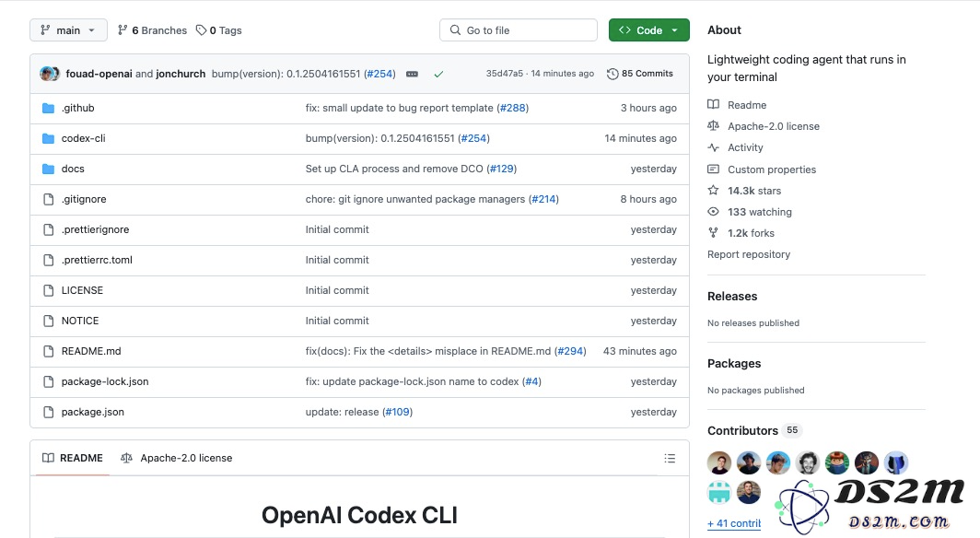The width and height of the screenshot is (980, 538).
Task: Click the Custom properties note icon
Action: (x=713, y=169)
